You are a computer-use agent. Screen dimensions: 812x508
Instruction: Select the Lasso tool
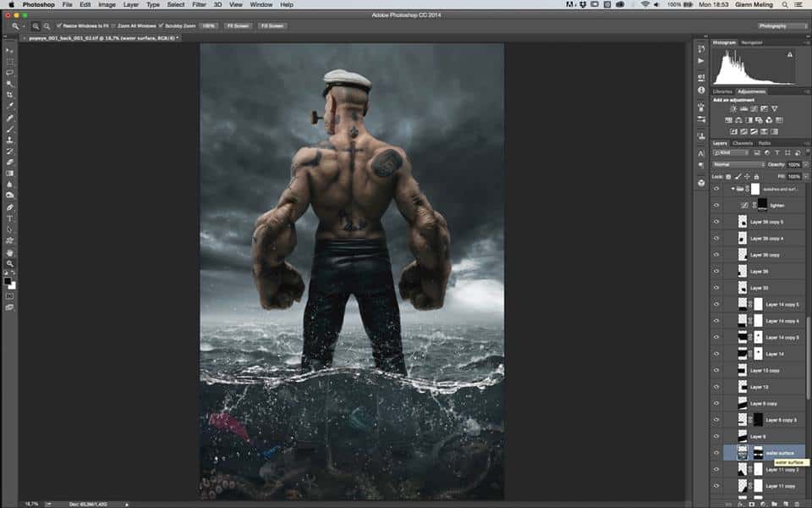pyautogui.click(x=9, y=73)
